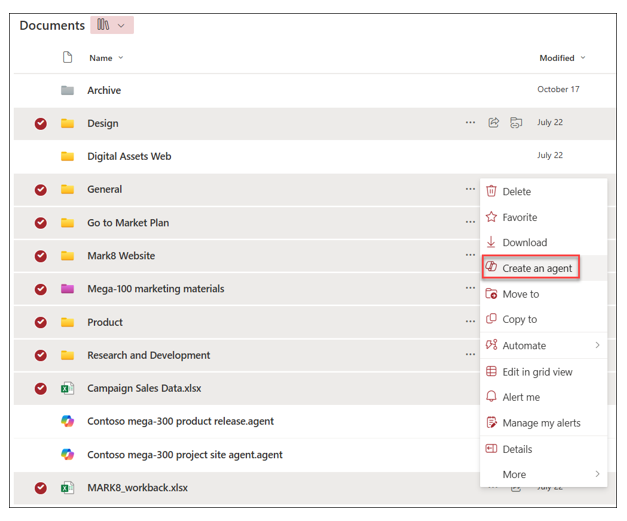The image size is (627, 521).
Task: Click the Go to Market Plan folder icon
Action: click(67, 223)
